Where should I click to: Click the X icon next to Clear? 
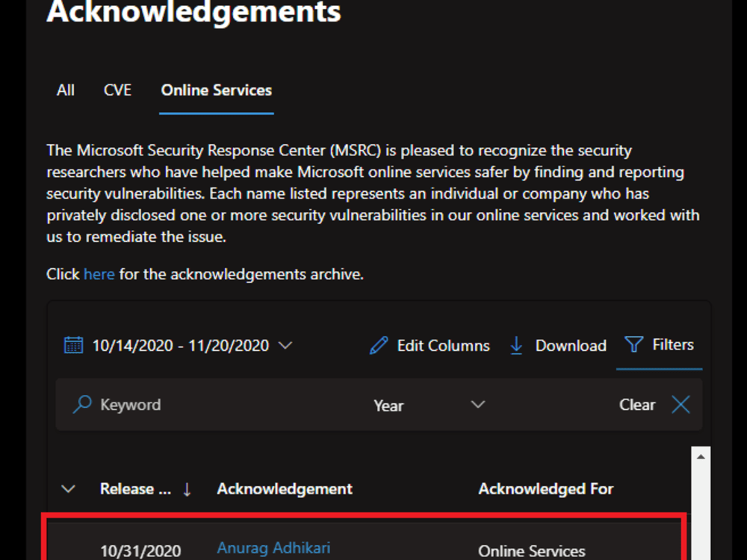click(x=681, y=405)
